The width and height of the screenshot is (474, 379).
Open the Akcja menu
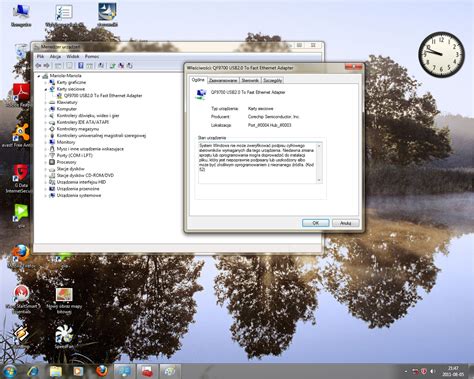click(55, 56)
